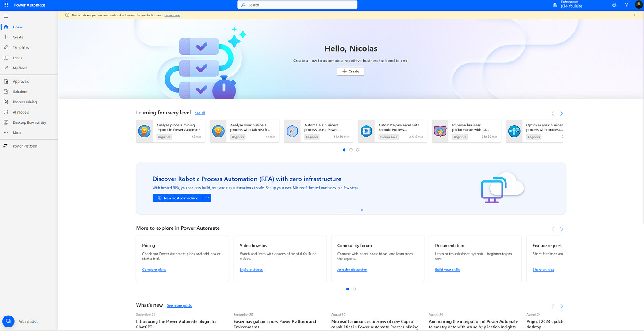The image size is (644, 331).
Task: Click the Home icon in sidebar
Action: pos(6,27)
